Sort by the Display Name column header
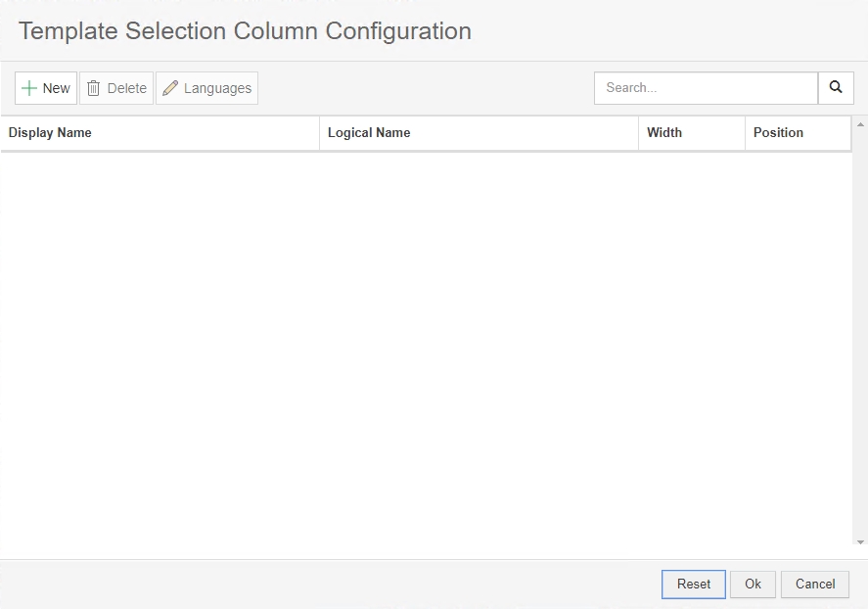Screen dimensions: 868x609 click(50, 133)
